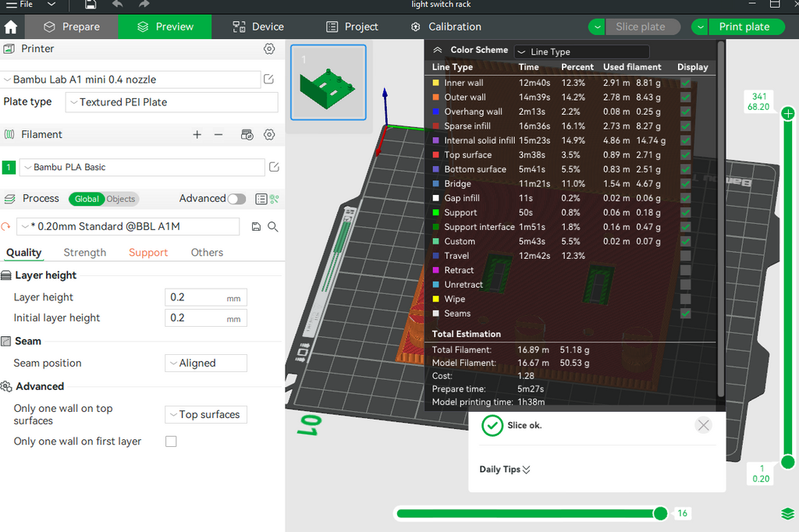
Task: Edit the Bambu Lab A1 mini printer preset
Action: click(269, 79)
